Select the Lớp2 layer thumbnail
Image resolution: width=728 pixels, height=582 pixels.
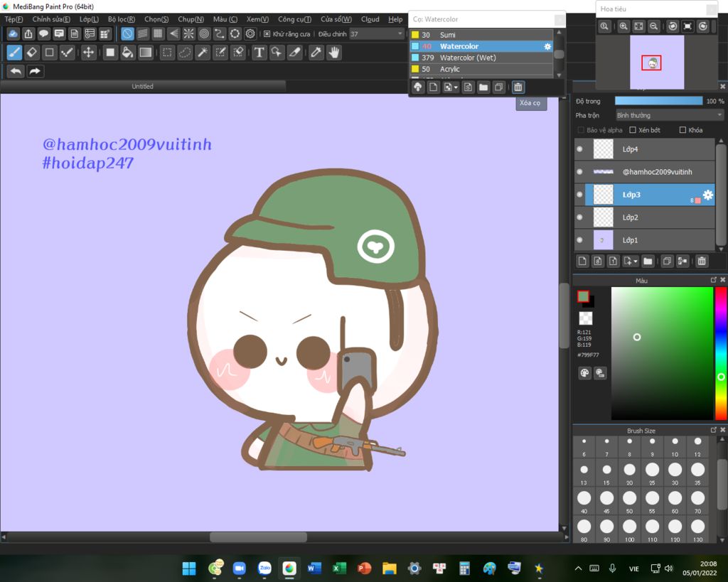tap(604, 217)
